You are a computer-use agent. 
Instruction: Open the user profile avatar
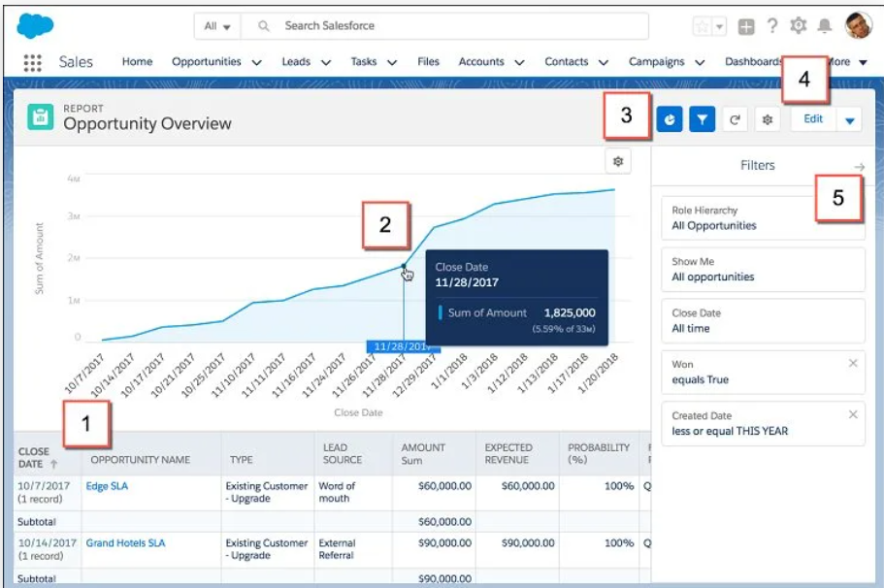(858, 25)
